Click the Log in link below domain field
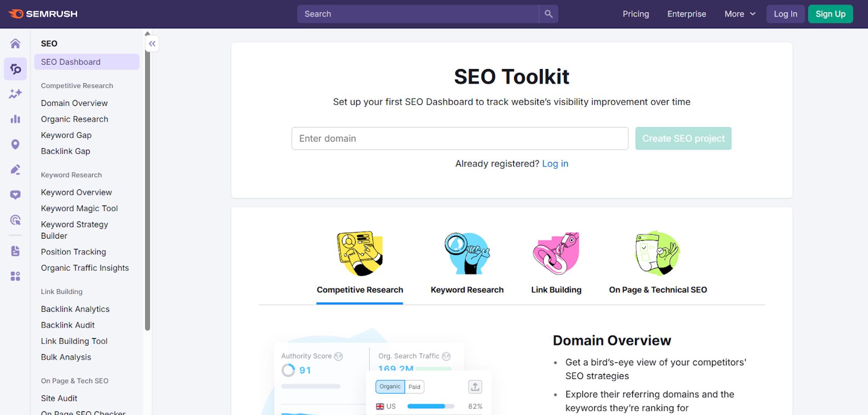Viewport: 868px width, 415px height. tap(555, 164)
